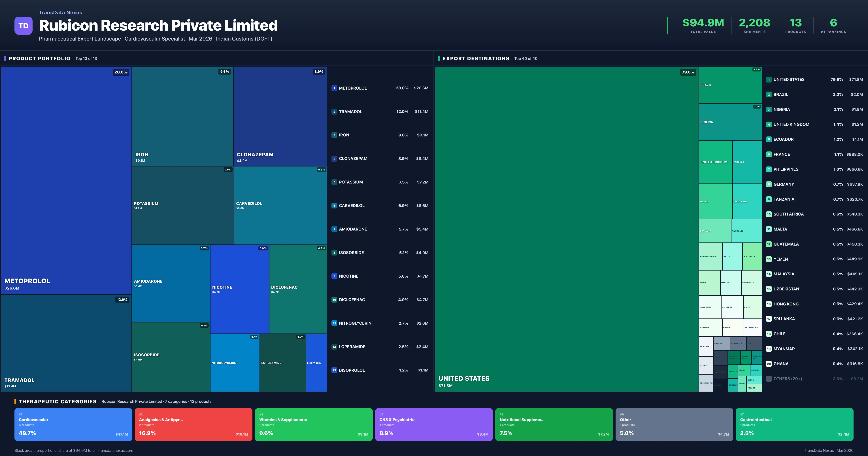Click the rank 20 badge beside GHANA
Screen dimensions: 868x456
click(769, 364)
